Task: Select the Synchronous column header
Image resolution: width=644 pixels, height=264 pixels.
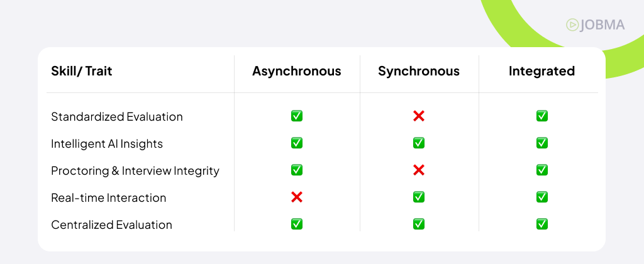Action: 419,71
